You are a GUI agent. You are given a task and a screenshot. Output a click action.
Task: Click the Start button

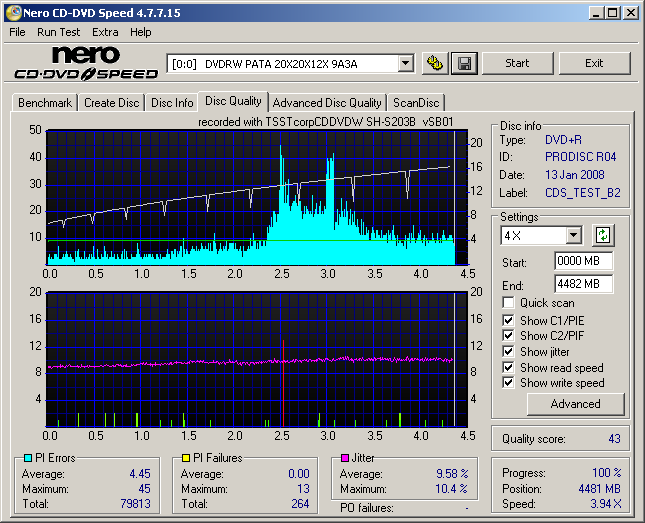tap(517, 63)
